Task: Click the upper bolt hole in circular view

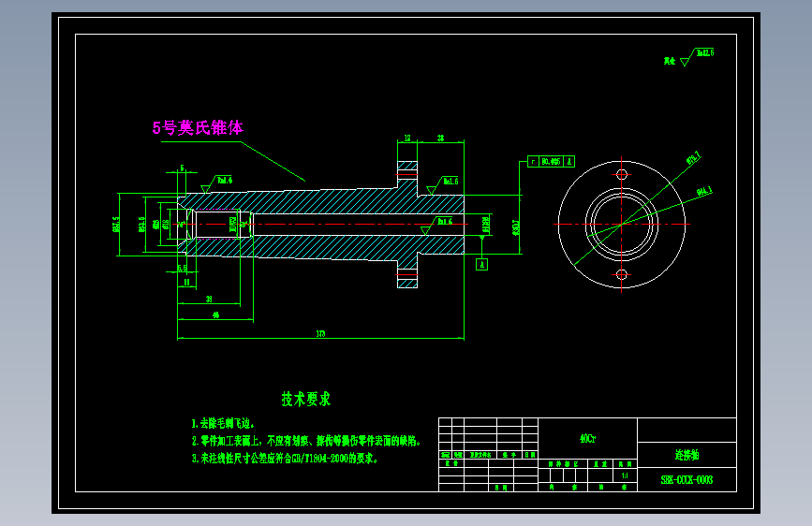Action: click(x=622, y=174)
